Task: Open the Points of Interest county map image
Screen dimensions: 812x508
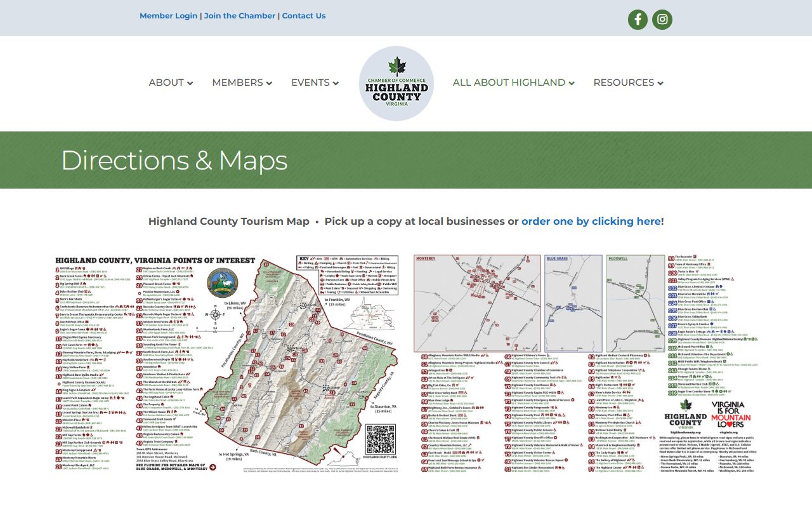Action: pos(228,363)
